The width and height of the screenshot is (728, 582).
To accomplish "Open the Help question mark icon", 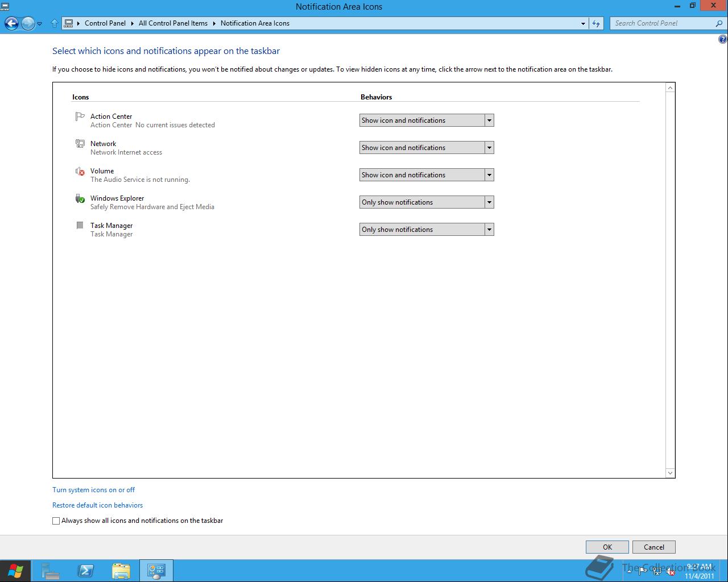I will coord(722,39).
